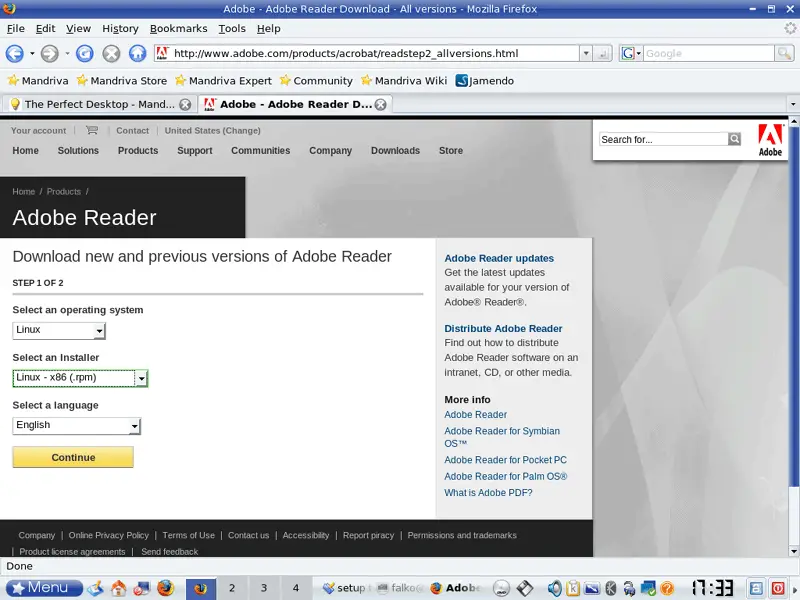This screenshot has height=600, width=800.
Task: Open the URL history dropdown arrow
Action: point(586,53)
